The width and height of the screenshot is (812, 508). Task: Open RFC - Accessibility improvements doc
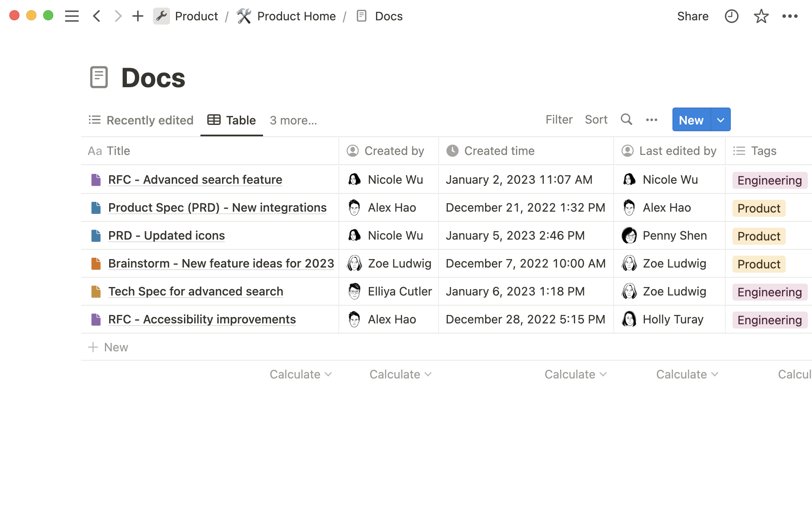coord(202,319)
